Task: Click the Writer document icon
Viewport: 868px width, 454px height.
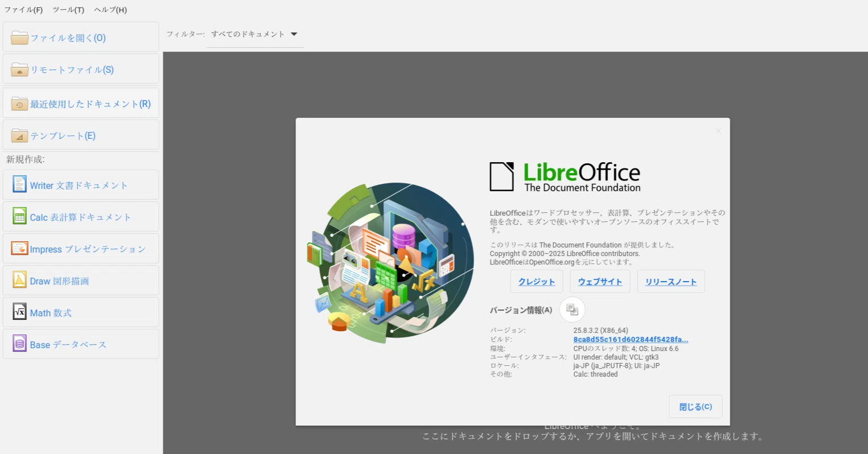Action: click(x=19, y=184)
